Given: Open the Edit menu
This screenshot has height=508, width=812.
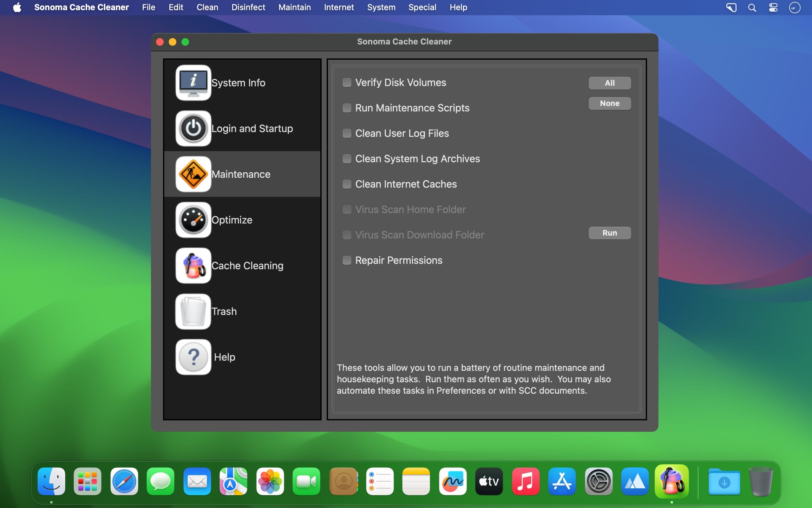Looking at the screenshot, I should [176, 7].
